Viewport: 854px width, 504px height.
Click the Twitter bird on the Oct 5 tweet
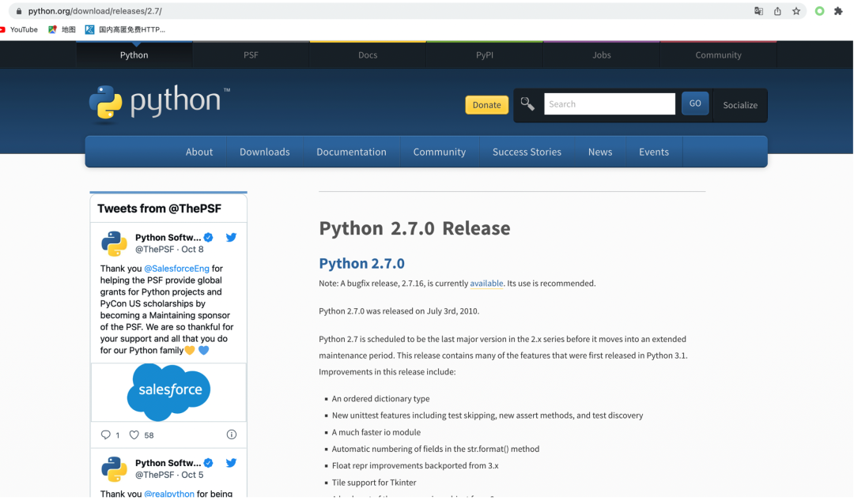pyautogui.click(x=231, y=463)
